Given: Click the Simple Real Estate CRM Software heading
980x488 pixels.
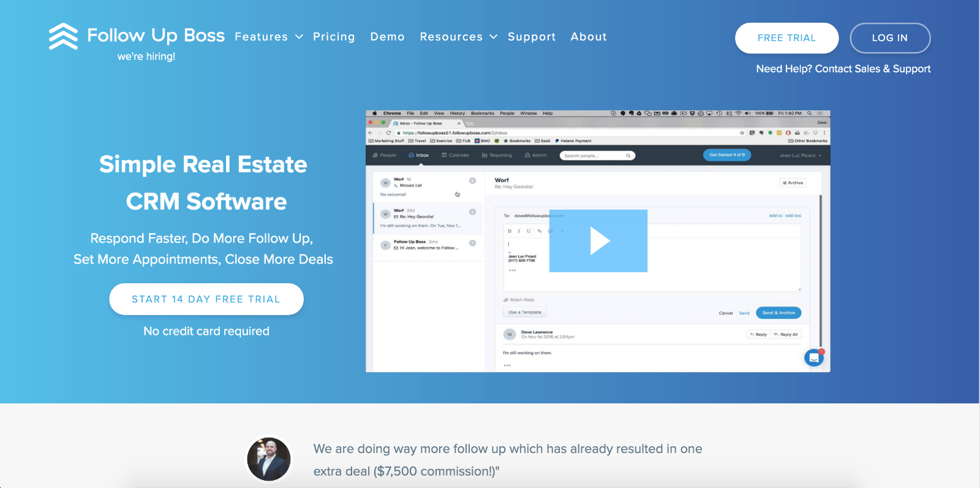Looking at the screenshot, I should (x=204, y=183).
